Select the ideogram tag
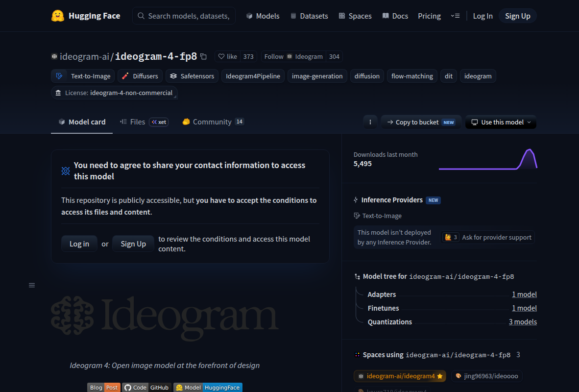The image size is (579, 392). [x=478, y=76]
